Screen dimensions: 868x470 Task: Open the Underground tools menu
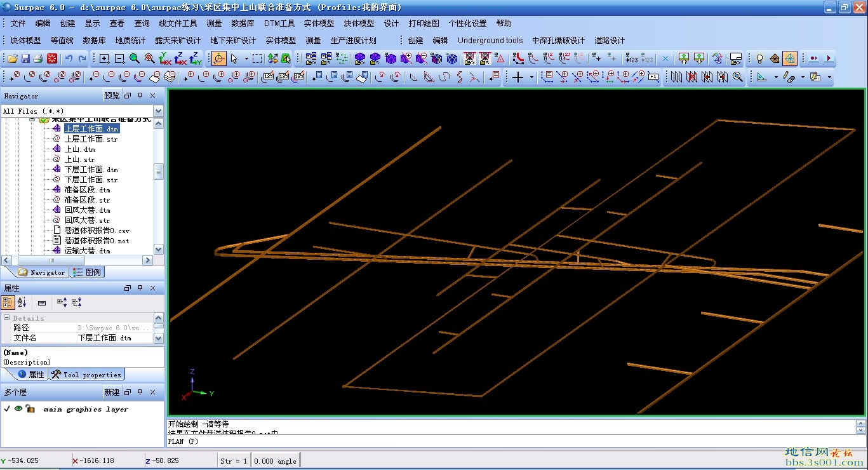tap(490, 40)
